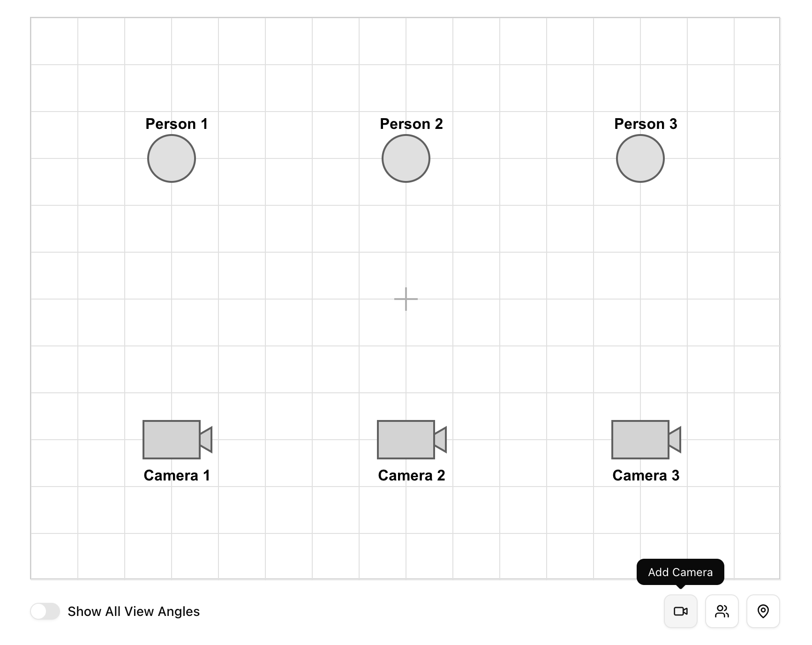Select the Person 2 circle
The image size is (812, 645).
406,158
